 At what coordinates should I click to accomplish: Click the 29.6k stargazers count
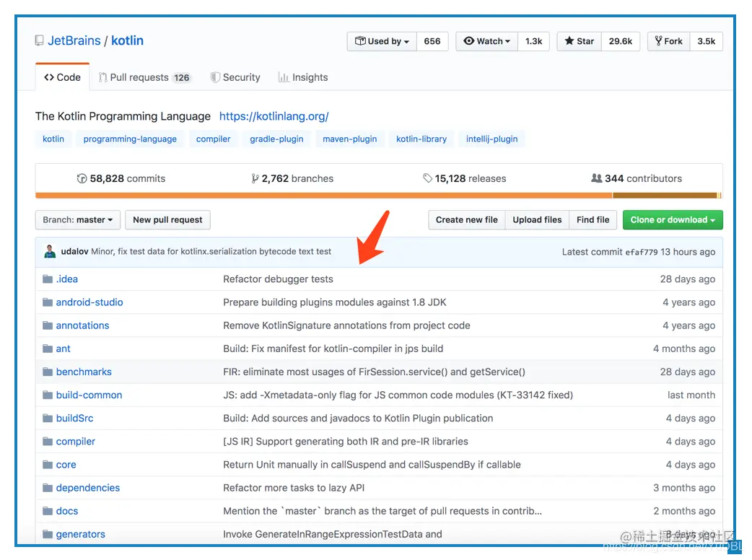(x=621, y=41)
